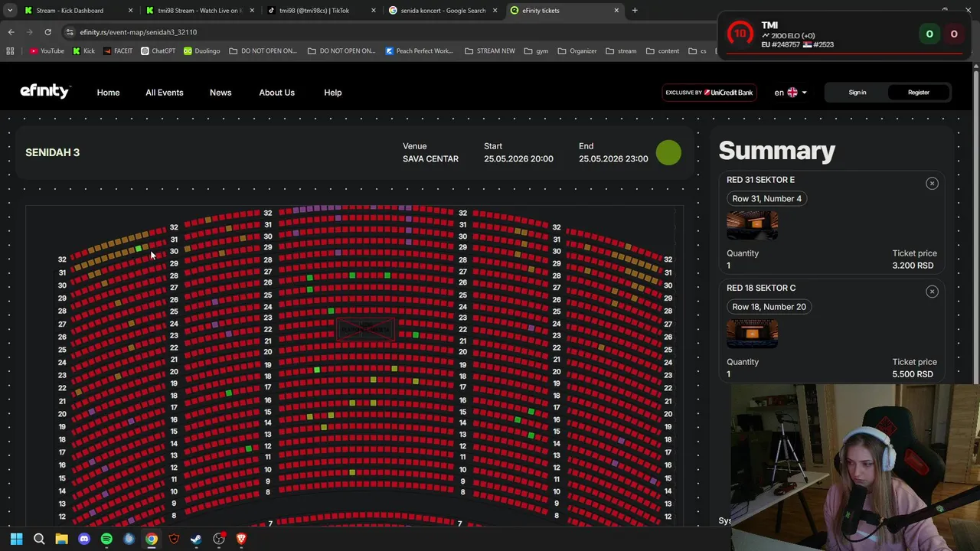This screenshot has height=551, width=980.
Task: Close the senida koncert Google tab
Action: click(x=495, y=11)
